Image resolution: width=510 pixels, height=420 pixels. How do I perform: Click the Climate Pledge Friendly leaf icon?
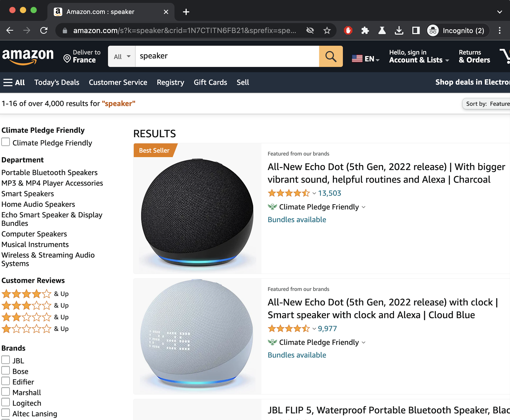[272, 207]
